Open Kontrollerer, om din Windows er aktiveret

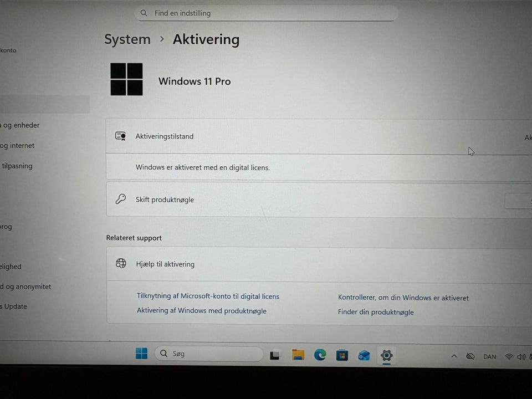click(x=403, y=298)
